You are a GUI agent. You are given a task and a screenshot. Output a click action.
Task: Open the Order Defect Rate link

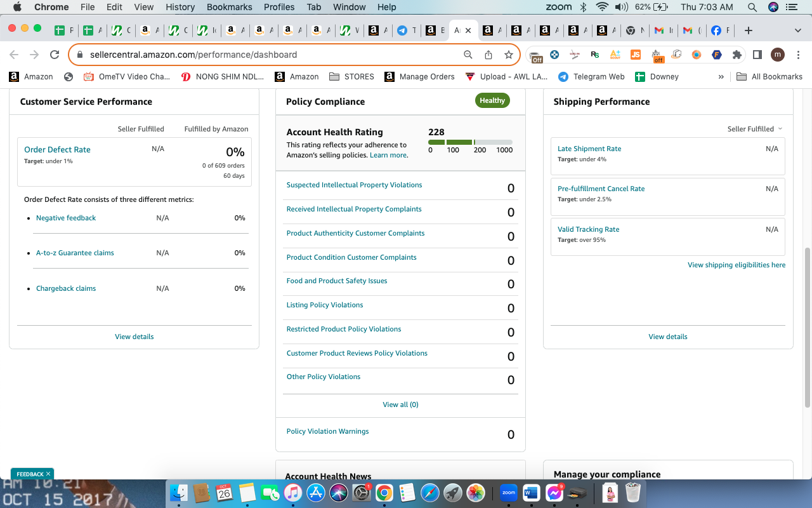(x=57, y=150)
